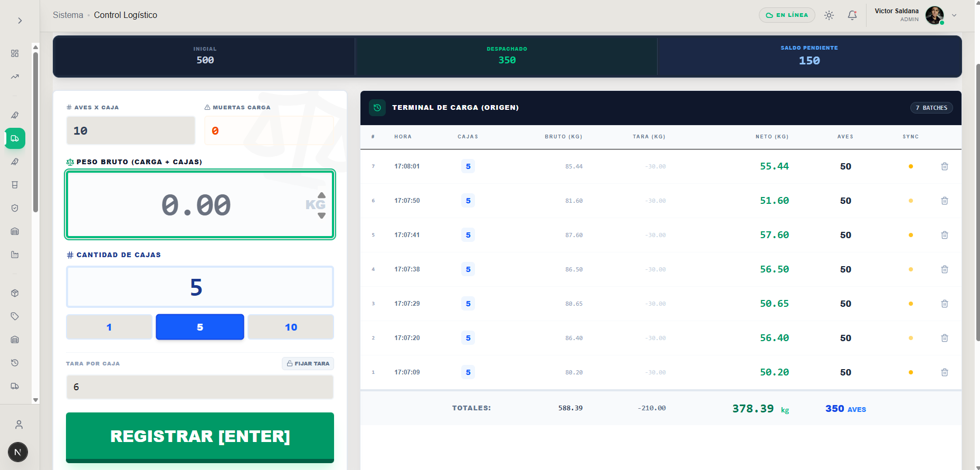This screenshot has width=980, height=470.
Task: Increase Peso Bruto with the up arrow
Action: point(322,195)
